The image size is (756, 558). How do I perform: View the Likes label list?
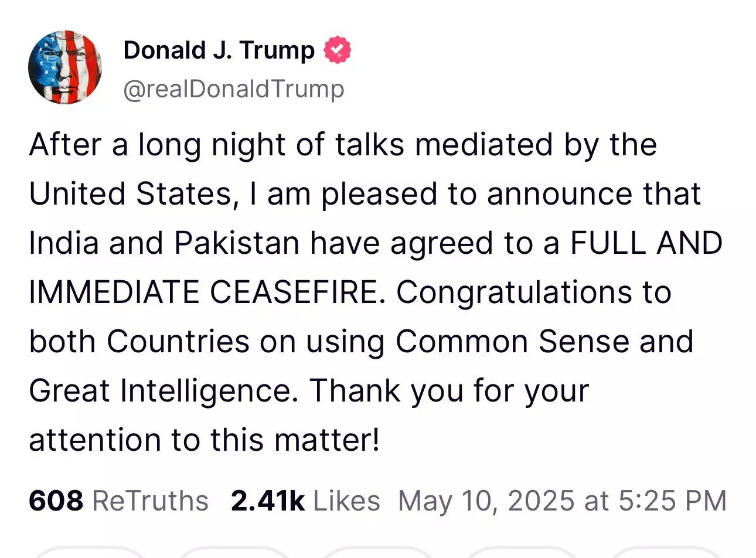click(346, 501)
